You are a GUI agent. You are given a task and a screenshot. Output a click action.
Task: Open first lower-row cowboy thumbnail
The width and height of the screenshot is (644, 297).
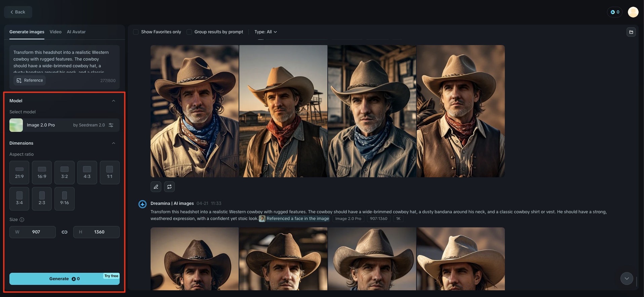coord(195,259)
